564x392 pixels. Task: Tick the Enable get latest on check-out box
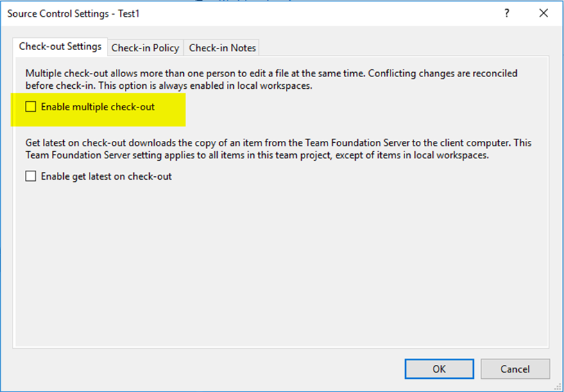(x=31, y=176)
